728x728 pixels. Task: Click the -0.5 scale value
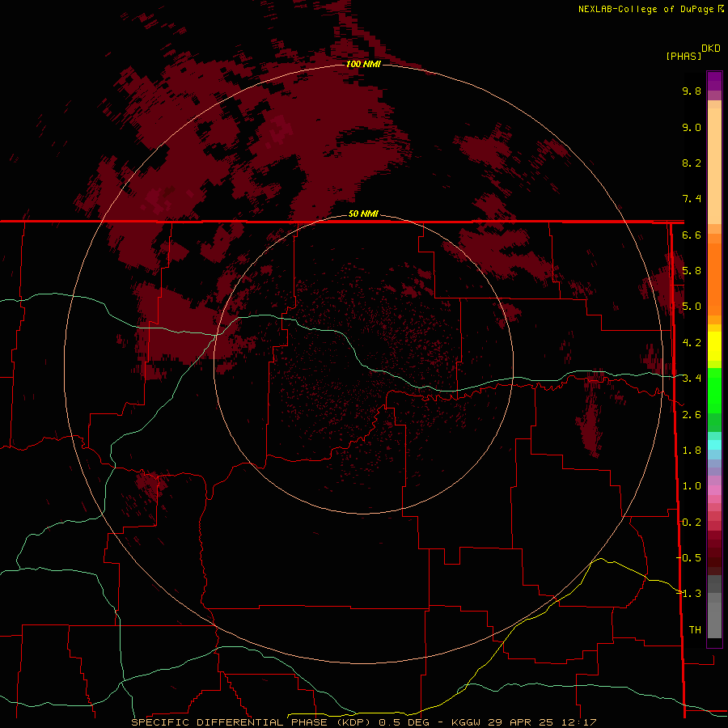click(688, 558)
